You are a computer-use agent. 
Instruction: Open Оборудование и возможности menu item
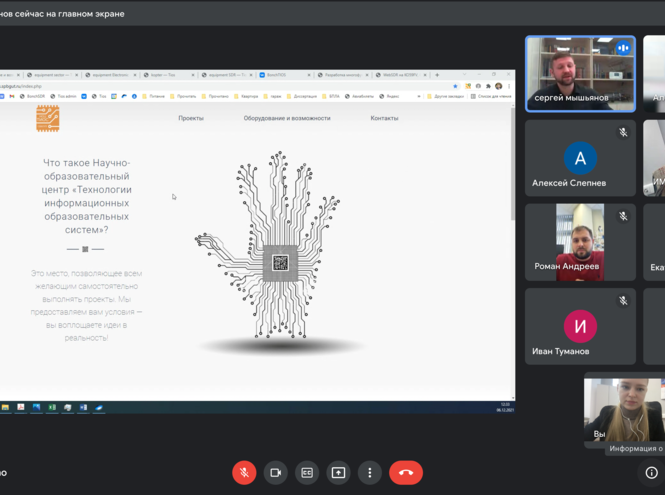[x=287, y=118]
